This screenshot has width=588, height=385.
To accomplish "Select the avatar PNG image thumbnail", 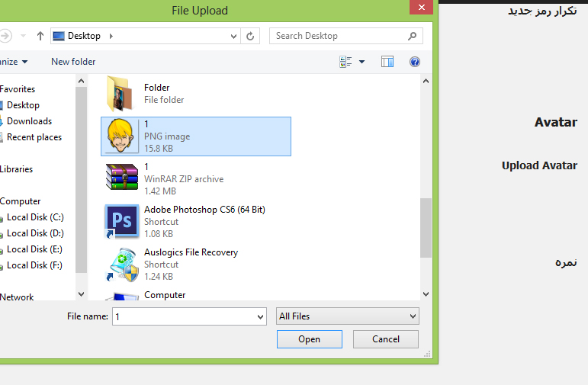I will (x=120, y=136).
